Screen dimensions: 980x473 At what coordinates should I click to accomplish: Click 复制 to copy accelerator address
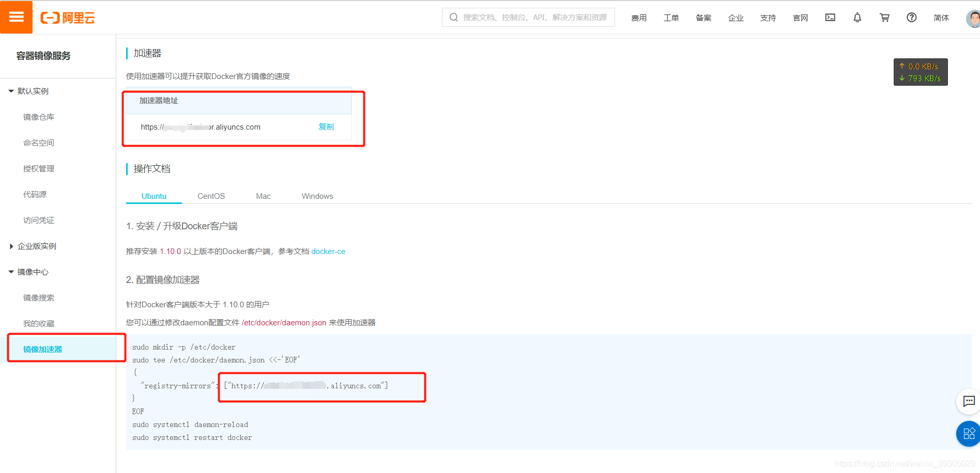(x=326, y=127)
